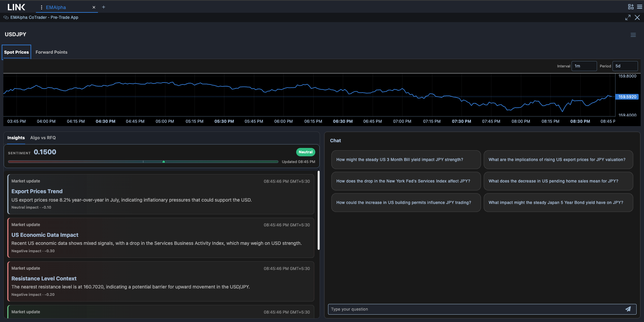Close the EMAlpha tab
The height and width of the screenshot is (322, 644).
(x=94, y=7)
